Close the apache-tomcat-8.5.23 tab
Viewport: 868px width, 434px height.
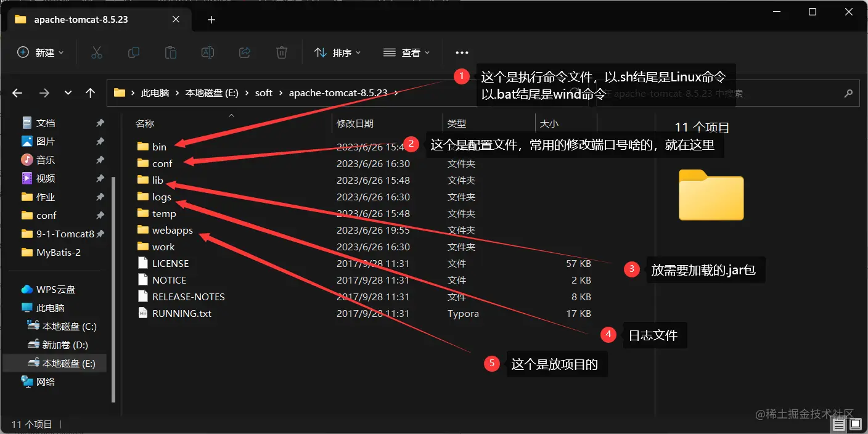(x=176, y=20)
